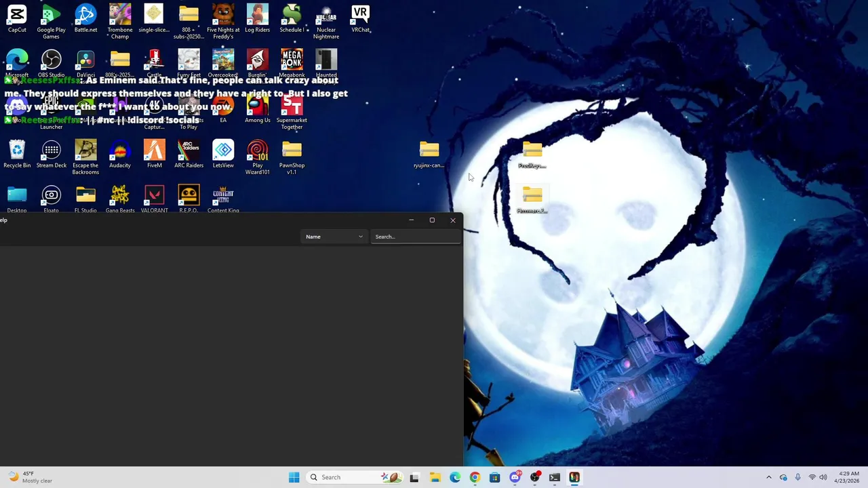Select the VALORANT desktop icon

(154, 199)
